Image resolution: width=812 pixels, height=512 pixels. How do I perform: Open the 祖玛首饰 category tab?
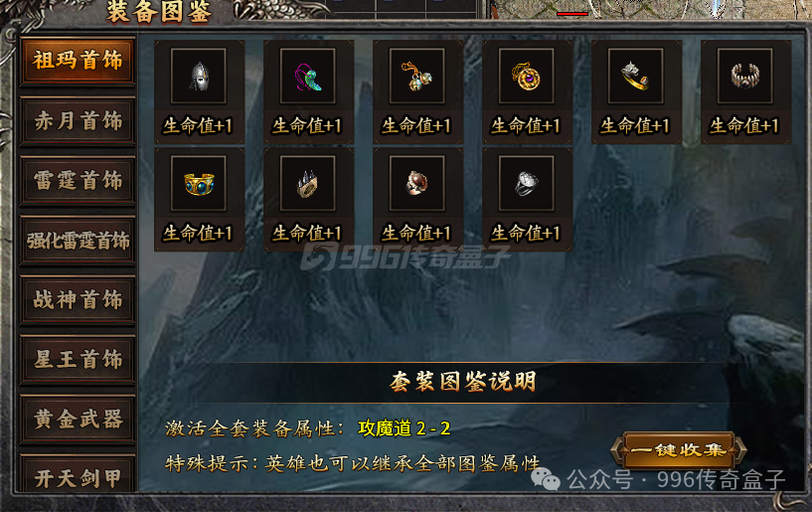[x=78, y=61]
